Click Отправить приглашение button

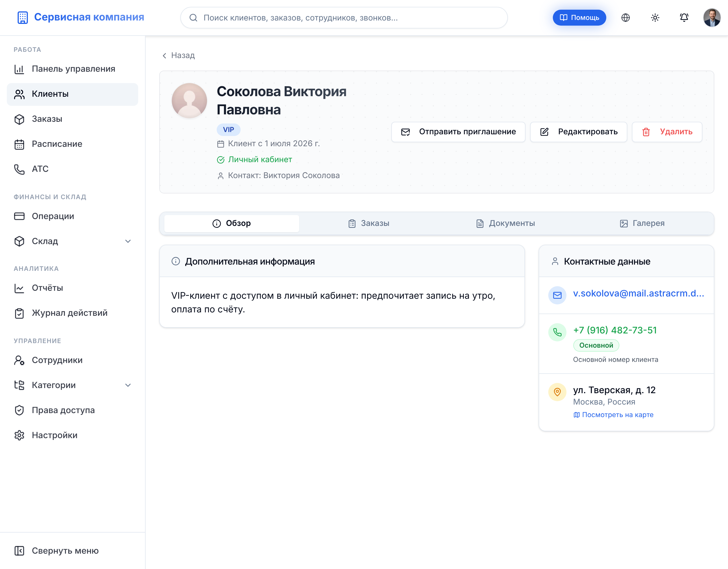(458, 132)
